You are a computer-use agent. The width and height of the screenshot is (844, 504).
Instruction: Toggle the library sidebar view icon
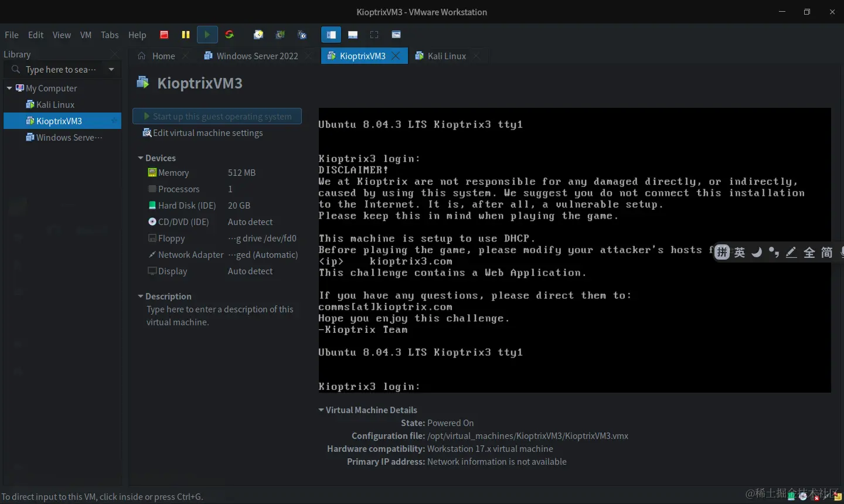pos(331,35)
